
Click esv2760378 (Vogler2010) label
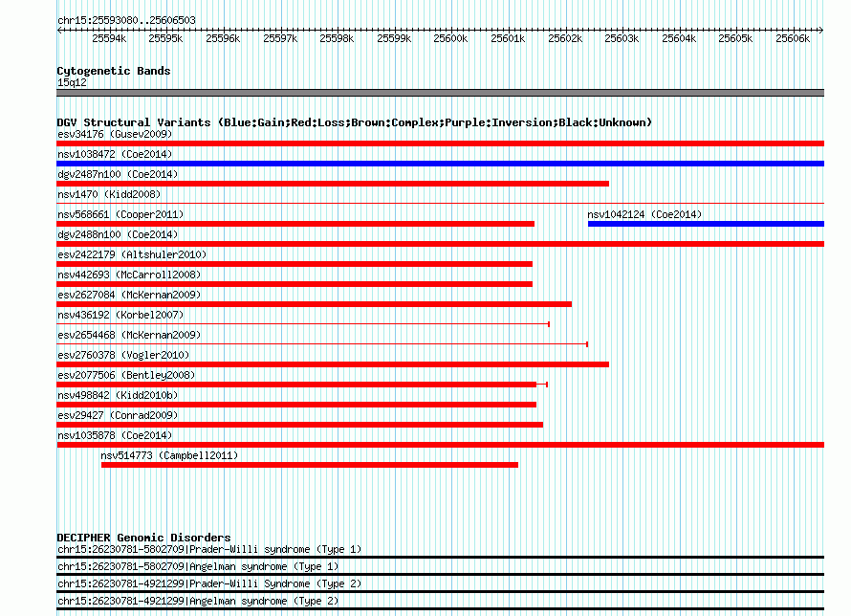123,355
